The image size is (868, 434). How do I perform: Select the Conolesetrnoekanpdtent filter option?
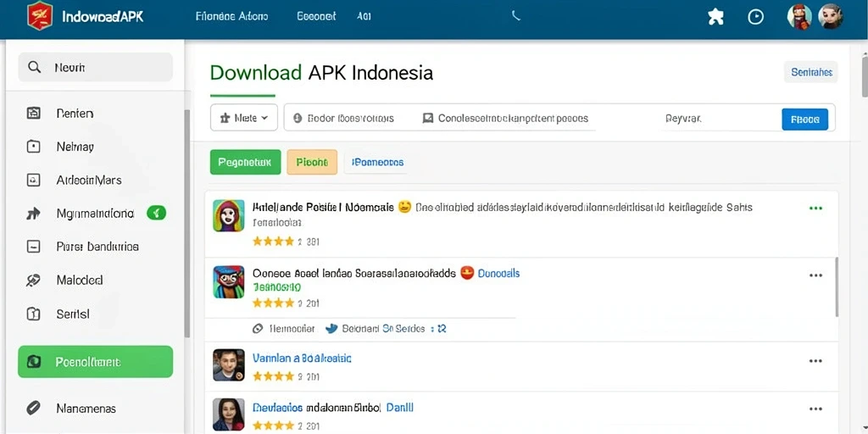[x=505, y=118]
